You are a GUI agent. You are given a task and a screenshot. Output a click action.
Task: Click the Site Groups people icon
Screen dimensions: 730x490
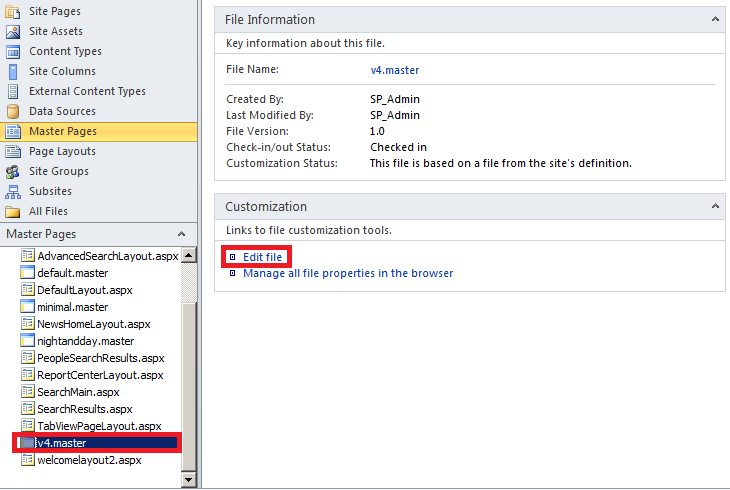click(x=13, y=172)
